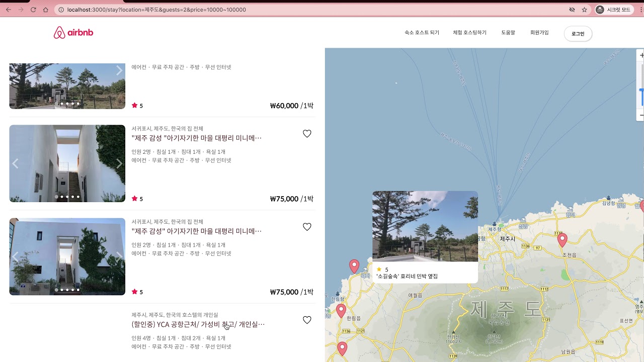Click the white house with ivy photo
The height and width of the screenshot is (362, 644).
67,256
